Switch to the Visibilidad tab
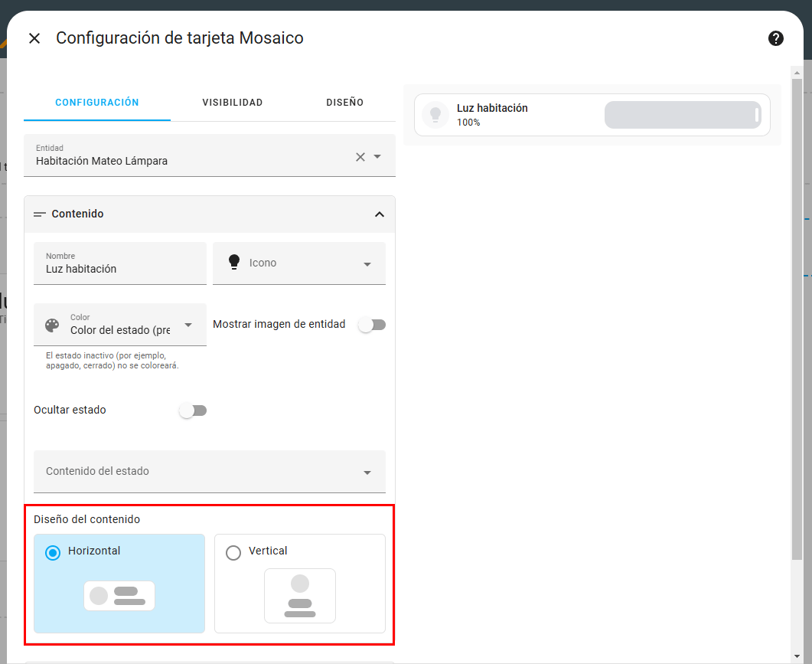 pos(232,103)
